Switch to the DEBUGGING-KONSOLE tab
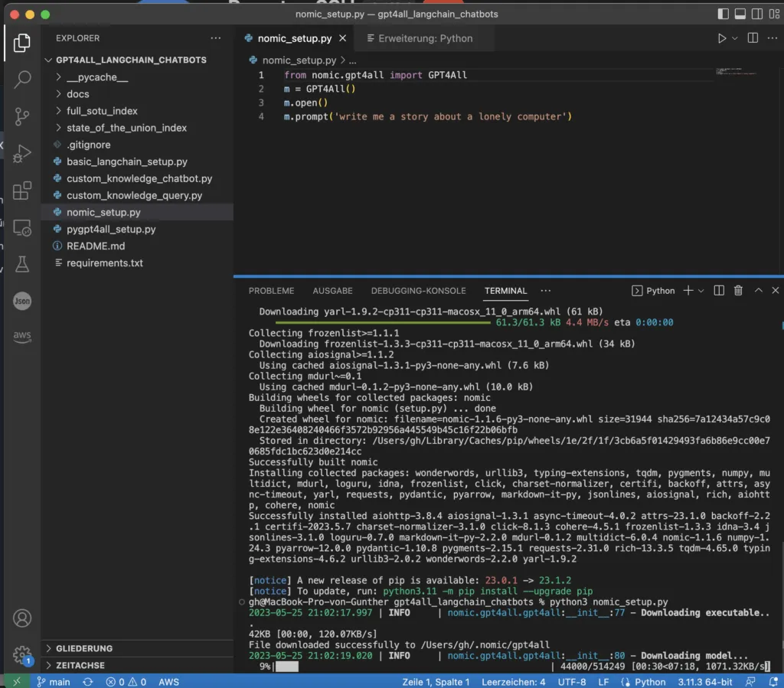 click(419, 291)
